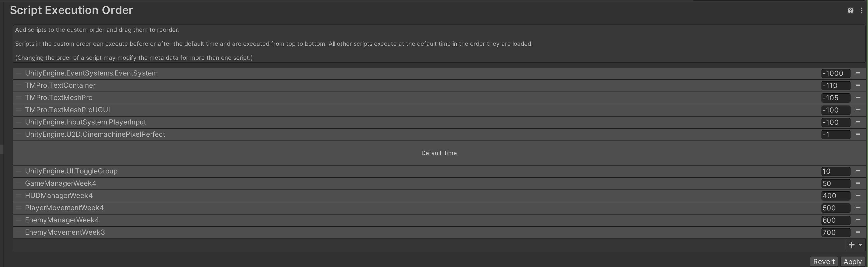Remove CinemachinePixelPerfect using its minus icon
Viewport: 868px width, 267px height.
click(858, 134)
